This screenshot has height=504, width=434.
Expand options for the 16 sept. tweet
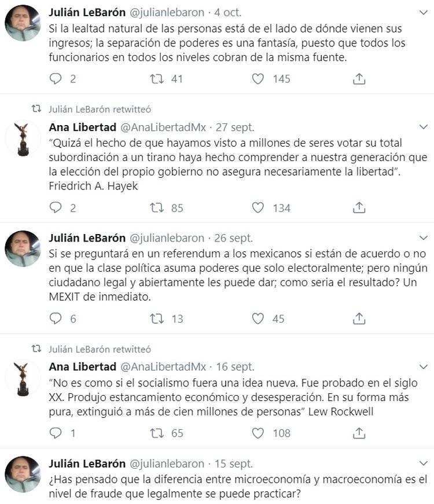pos(424,367)
